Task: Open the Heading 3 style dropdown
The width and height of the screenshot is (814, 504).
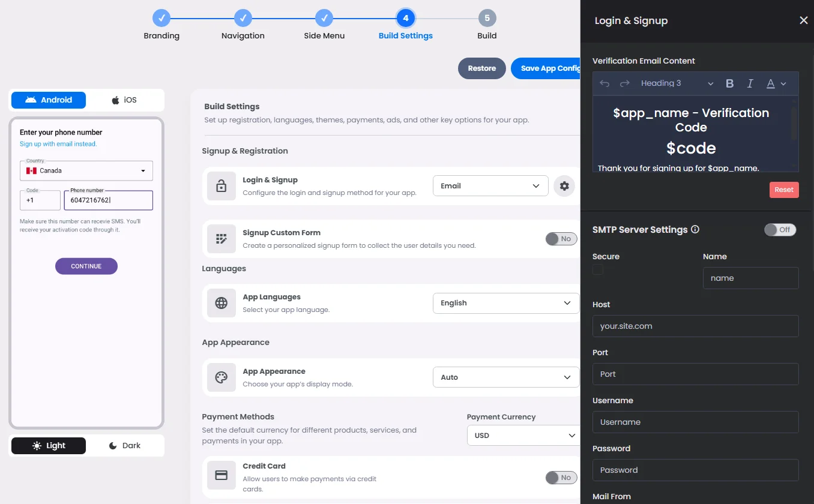Action: (677, 84)
